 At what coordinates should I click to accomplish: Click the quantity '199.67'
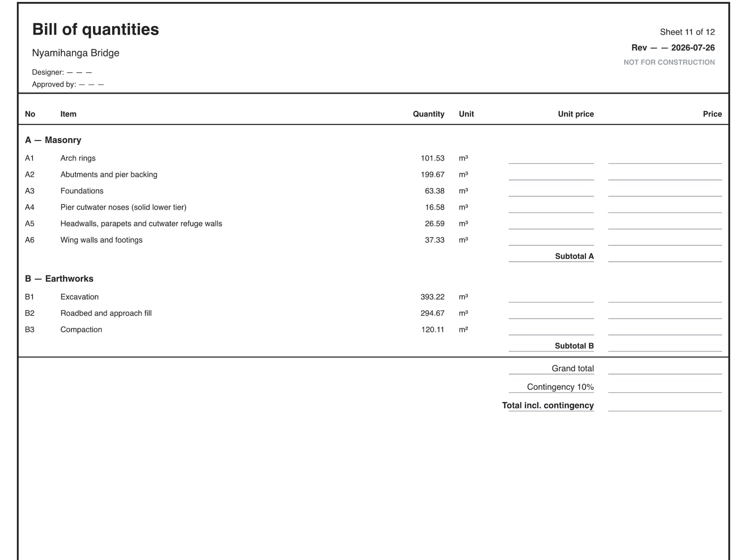click(432, 175)
